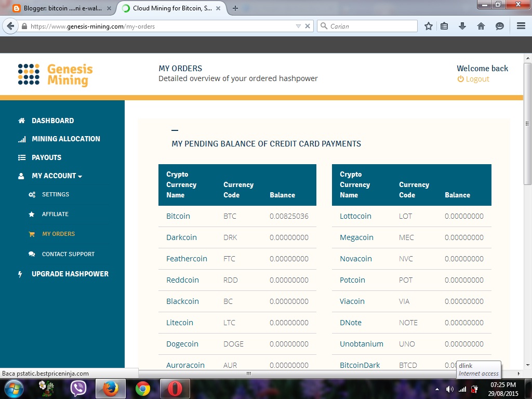Open a new tab with plus button

[235, 8]
